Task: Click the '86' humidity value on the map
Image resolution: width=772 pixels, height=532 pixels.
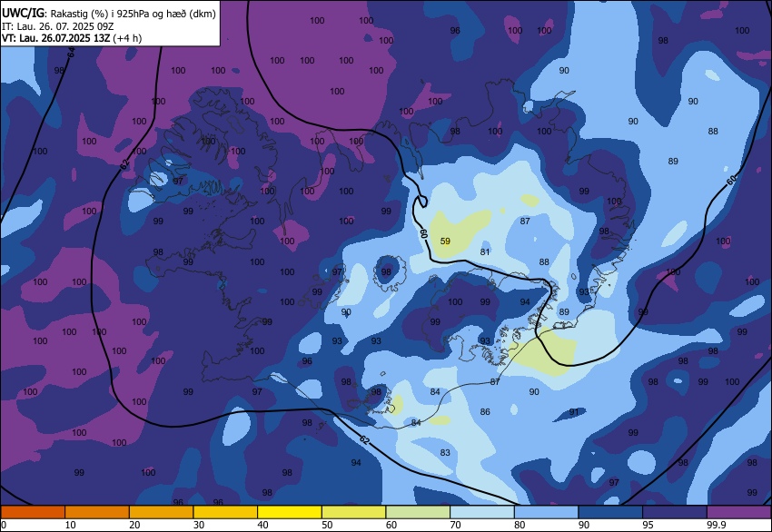Action: 485,412
